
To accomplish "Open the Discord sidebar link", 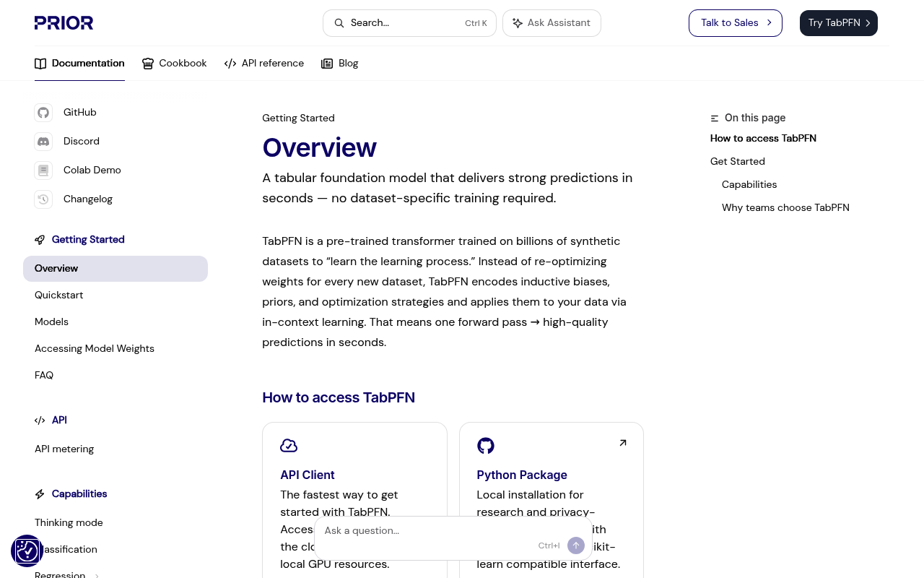I will click(82, 142).
